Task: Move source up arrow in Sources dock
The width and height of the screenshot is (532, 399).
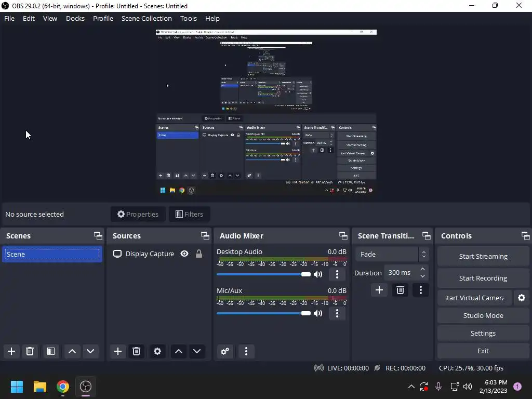Action: coord(179,351)
